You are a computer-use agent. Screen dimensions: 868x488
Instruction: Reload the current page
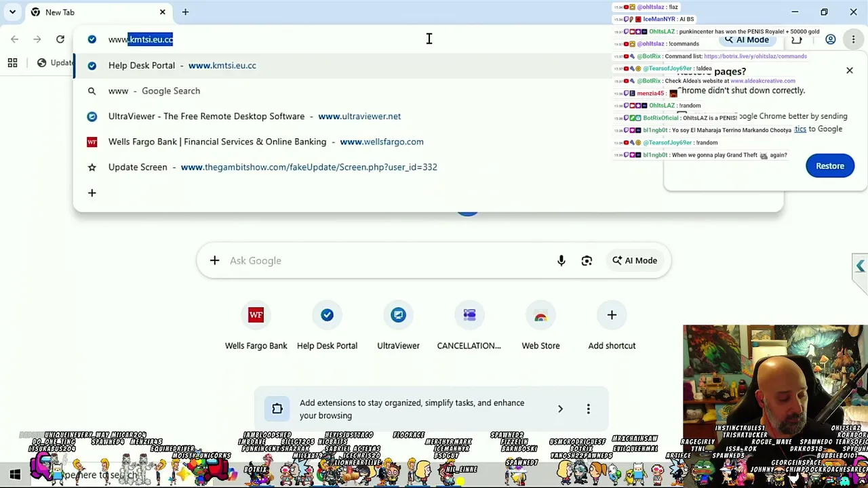60,39
